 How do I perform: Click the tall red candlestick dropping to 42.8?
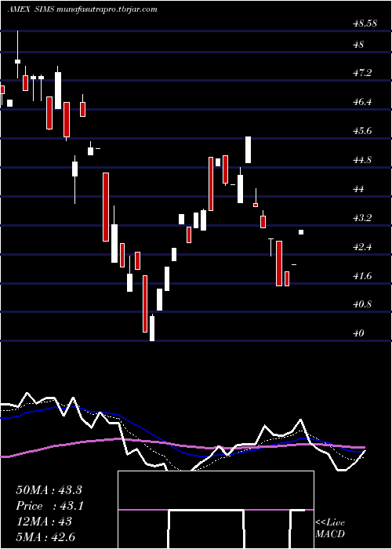[106, 207]
